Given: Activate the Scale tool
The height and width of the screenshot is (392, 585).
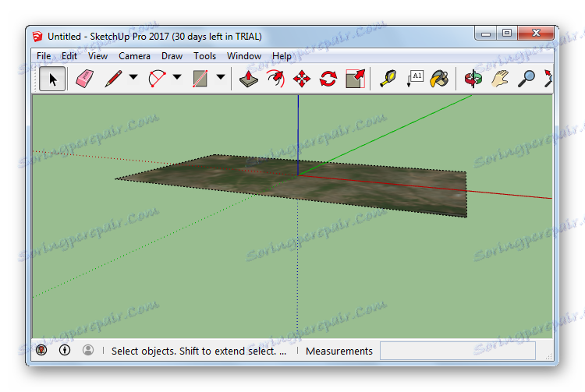Looking at the screenshot, I should [355, 79].
